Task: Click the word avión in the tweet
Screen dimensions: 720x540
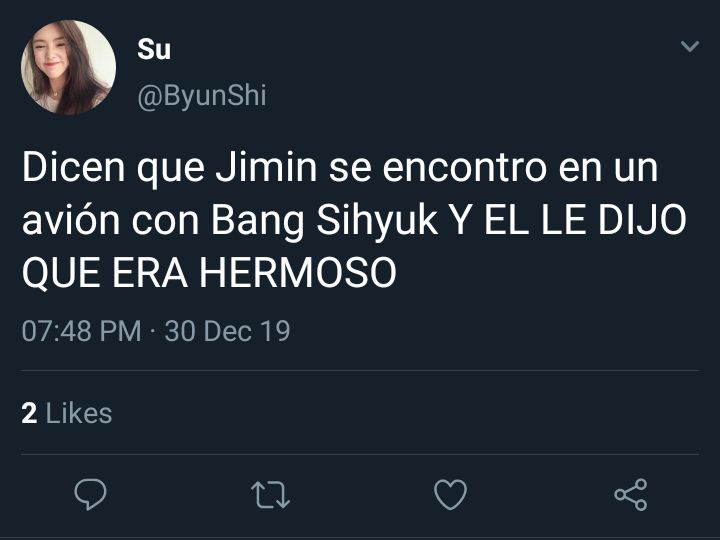Action: click(x=71, y=220)
